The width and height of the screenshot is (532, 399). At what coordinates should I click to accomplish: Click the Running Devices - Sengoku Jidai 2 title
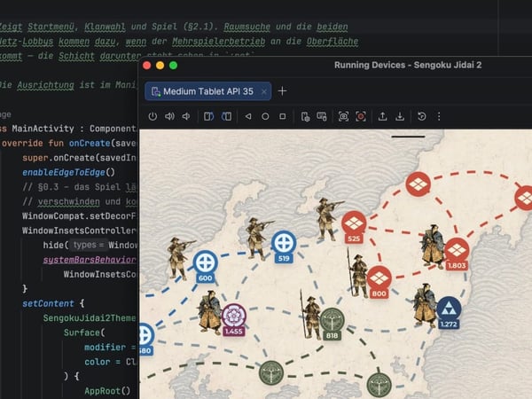point(408,65)
